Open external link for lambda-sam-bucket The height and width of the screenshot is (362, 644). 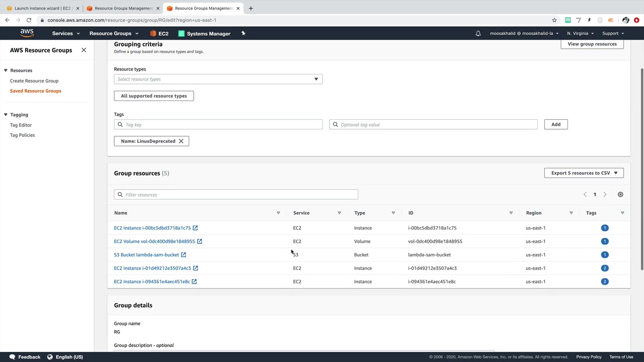(x=184, y=255)
